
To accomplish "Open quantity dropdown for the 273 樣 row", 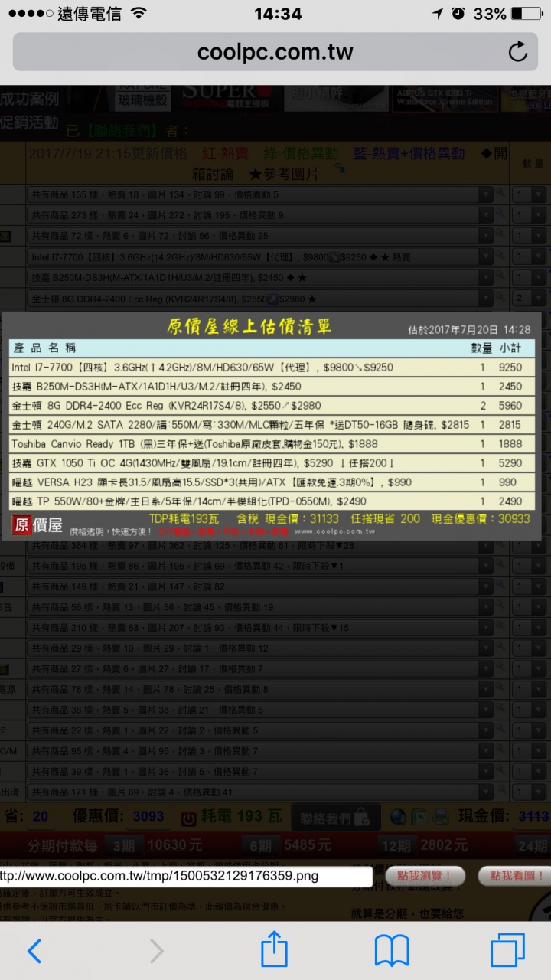I will (528, 215).
